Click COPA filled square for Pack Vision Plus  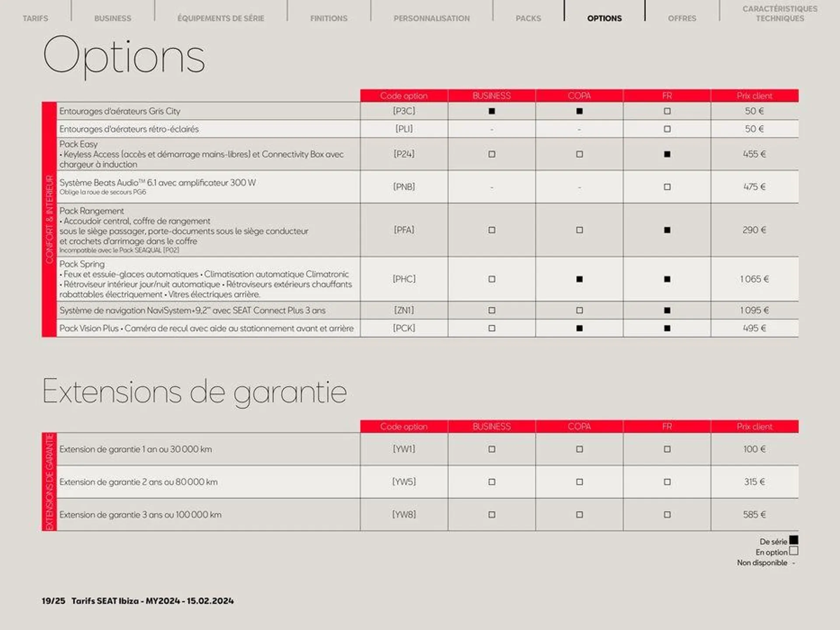579,328
